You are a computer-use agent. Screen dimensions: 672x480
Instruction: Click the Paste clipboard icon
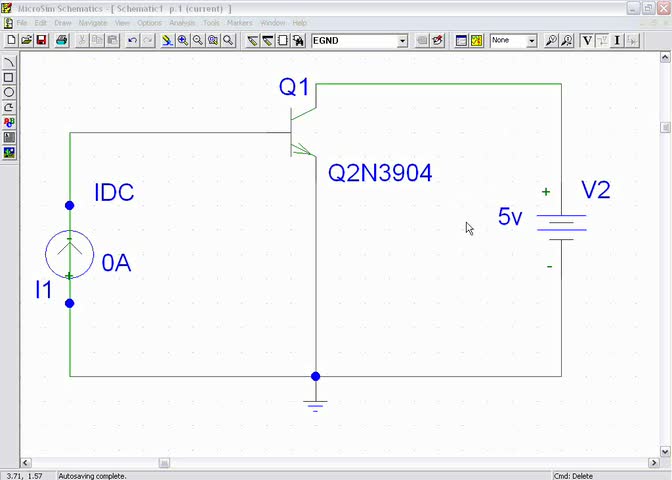tap(112, 40)
